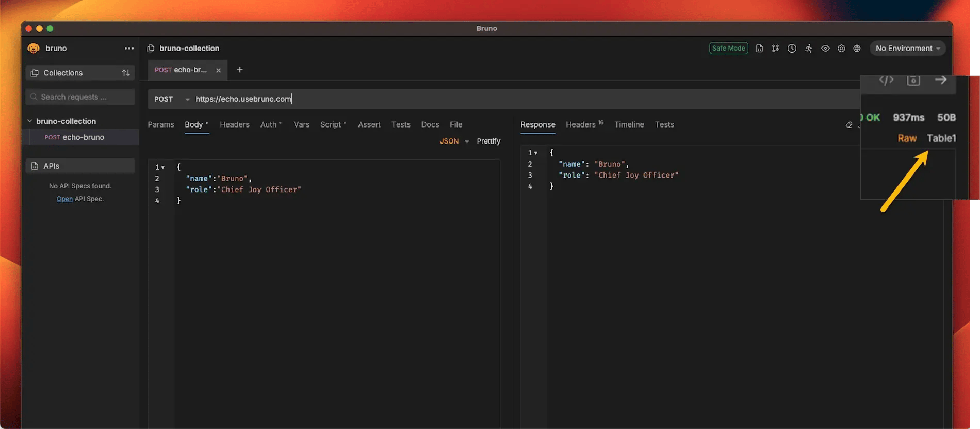Close the POST echo-br... request tab
The height and width of the screenshot is (429, 980).
click(219, 70)
